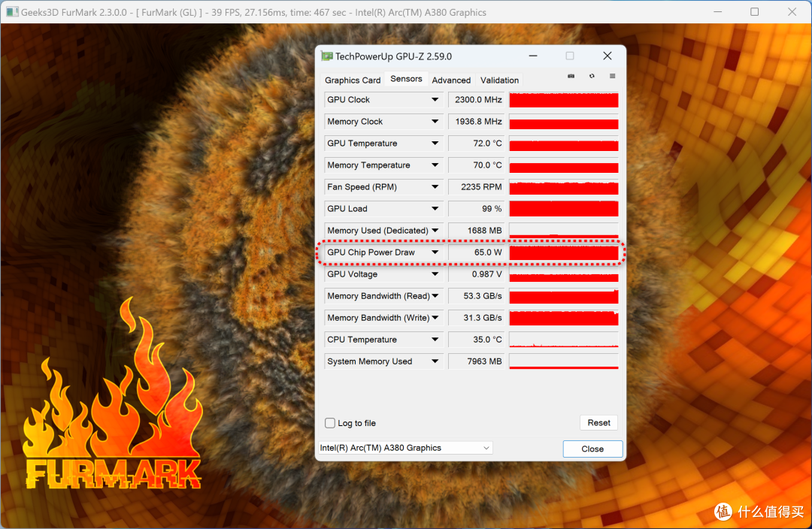This screenshot has height=529, width=812.
Task: Open the GPU Temperature sensor dropdown
Action: click(x=435, y=143)
